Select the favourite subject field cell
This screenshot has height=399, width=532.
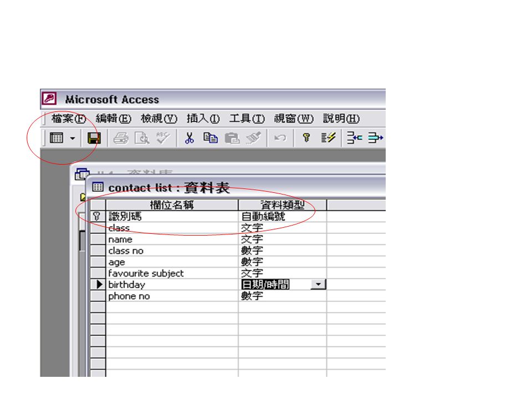(x=172, y=273)
